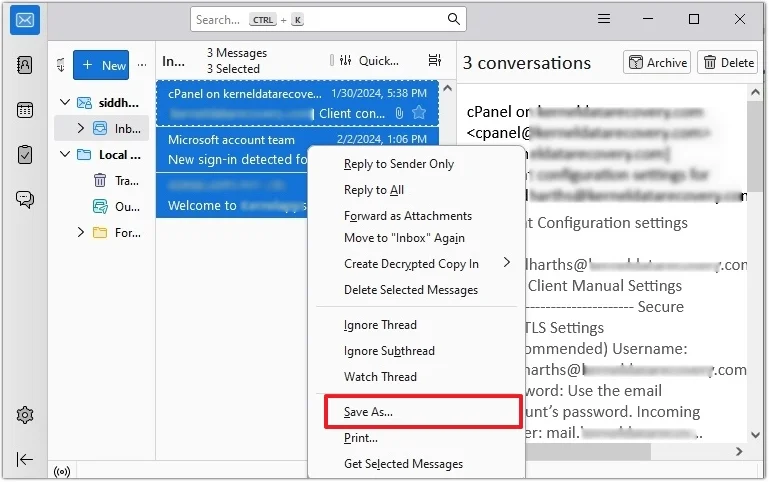Select the Welcome to message row
The image size is (769, 482).
tap(231, 196)
